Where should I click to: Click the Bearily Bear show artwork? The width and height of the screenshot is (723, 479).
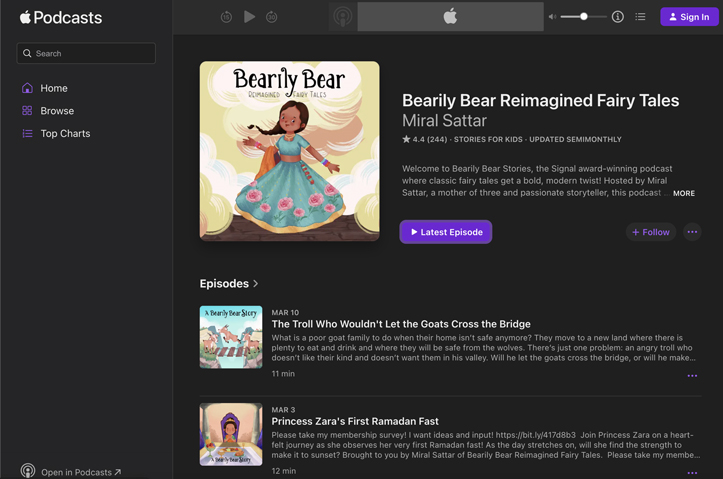(x=290, y=151)
